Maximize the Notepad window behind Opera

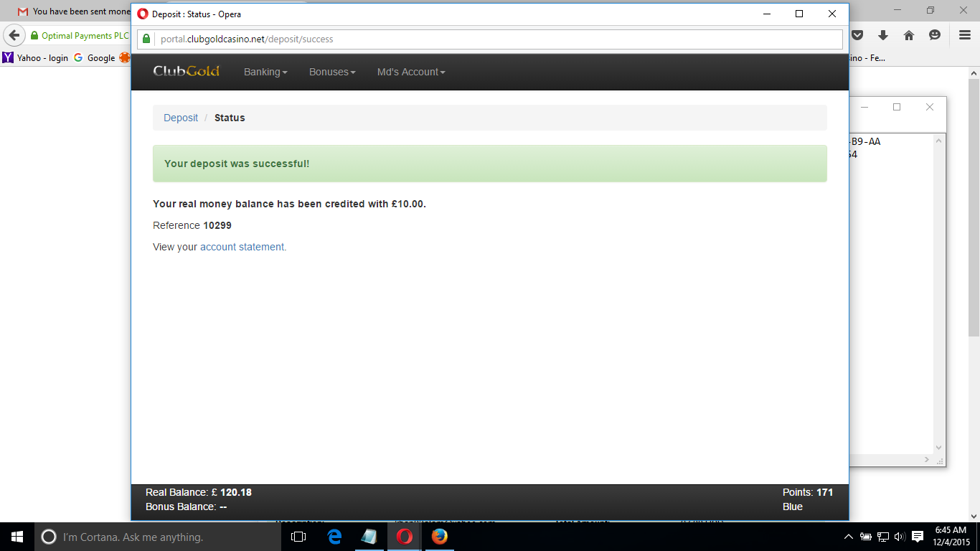coord(897,107)
